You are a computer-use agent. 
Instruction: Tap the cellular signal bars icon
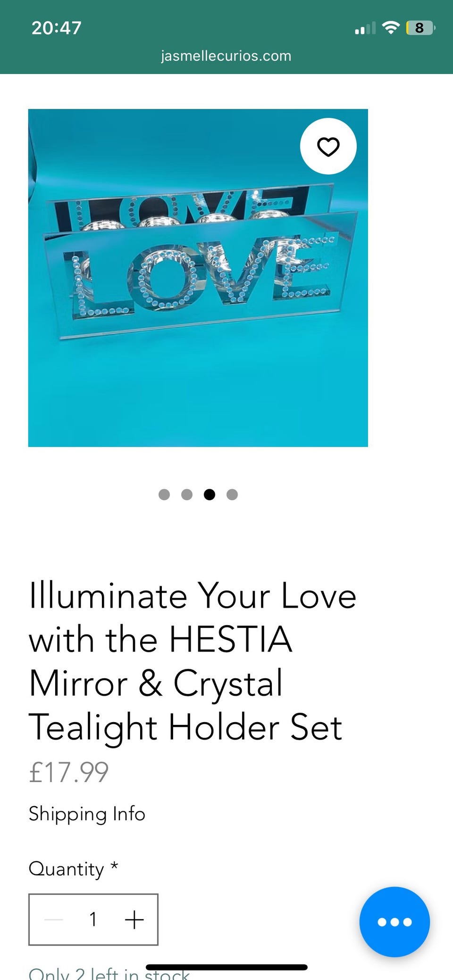(365, 28)
